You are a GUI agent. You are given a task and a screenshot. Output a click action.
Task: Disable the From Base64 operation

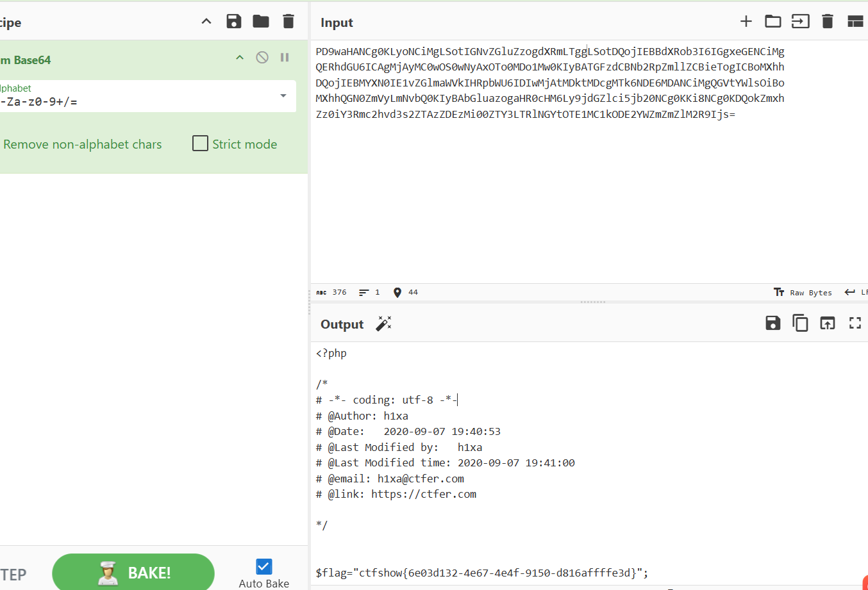point(262,58)
